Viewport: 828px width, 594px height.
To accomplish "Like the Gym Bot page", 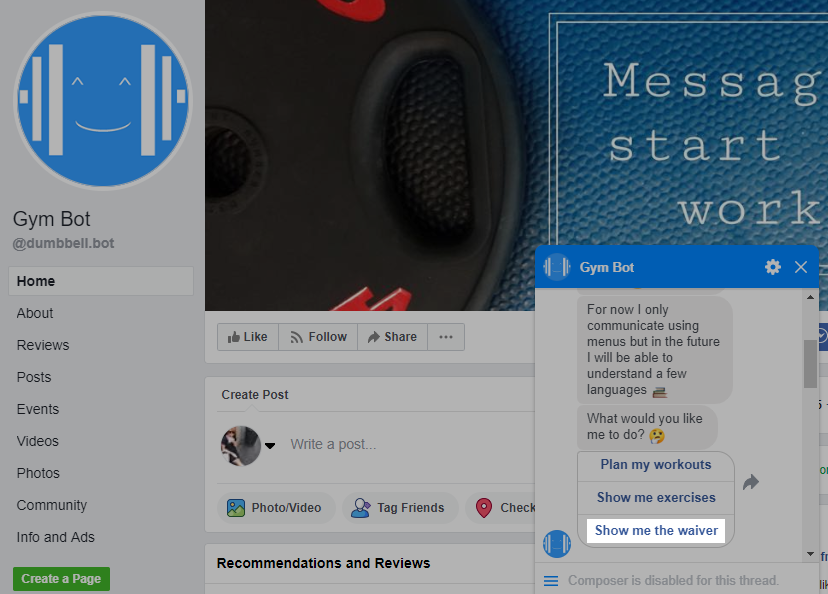I will coord(247,337).
